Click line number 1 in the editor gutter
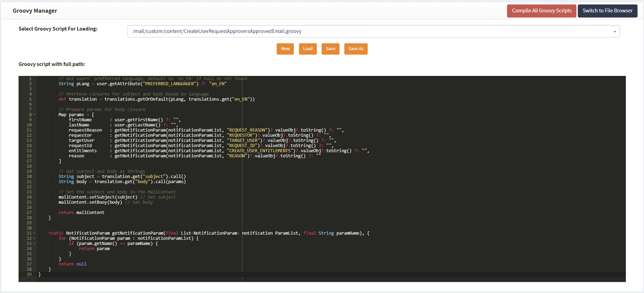 click(30, 79)
